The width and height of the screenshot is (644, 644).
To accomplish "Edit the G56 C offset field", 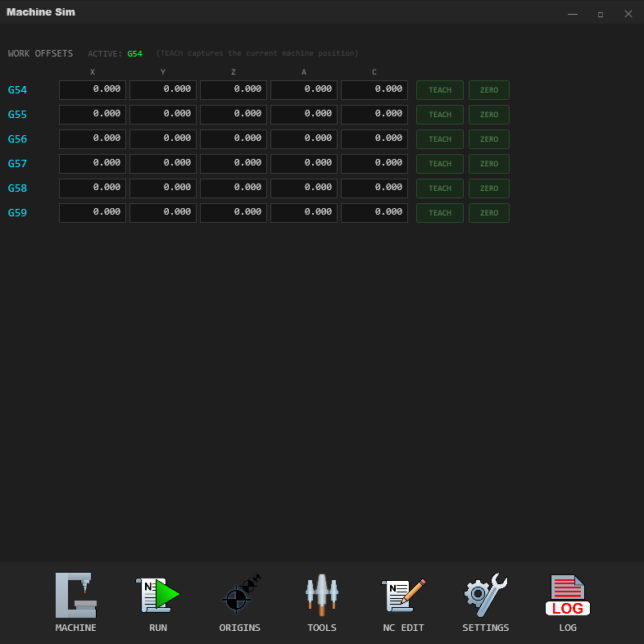I will (x=374, y=139).
